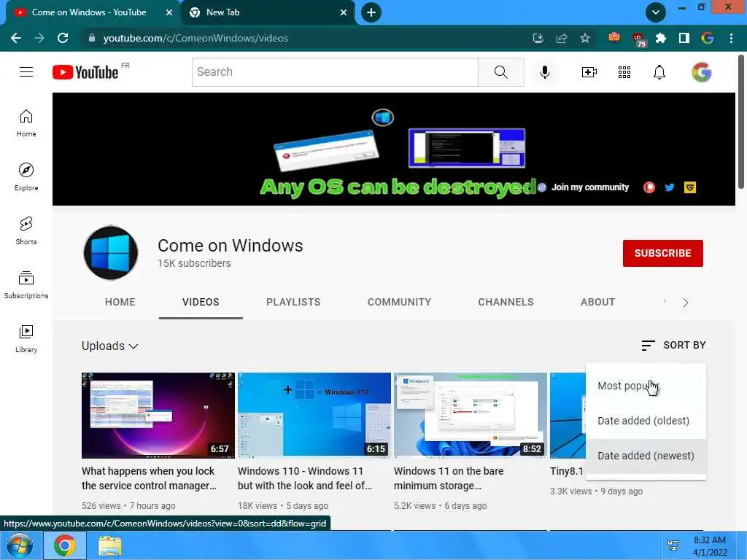Viewport: 747px width, 560px height.
Task: Click the YouTube logo
Action: (86, 72)
